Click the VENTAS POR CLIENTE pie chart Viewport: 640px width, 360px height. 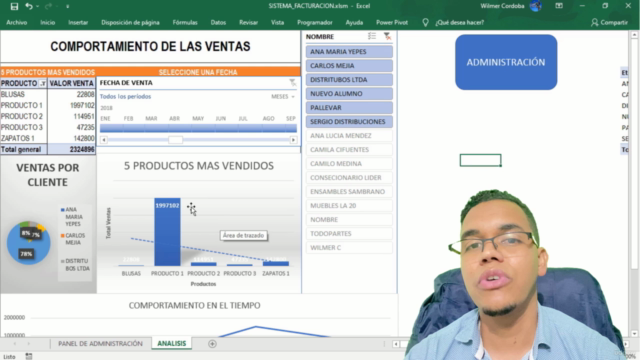coord(28,243)
